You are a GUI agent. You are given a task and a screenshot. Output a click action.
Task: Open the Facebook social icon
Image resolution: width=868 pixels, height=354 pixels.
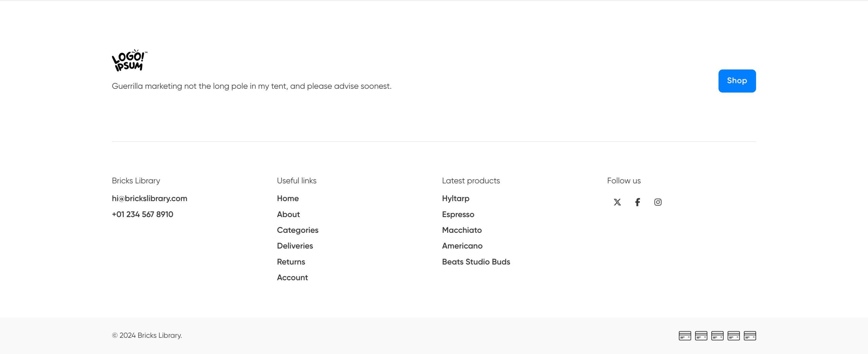637,202
